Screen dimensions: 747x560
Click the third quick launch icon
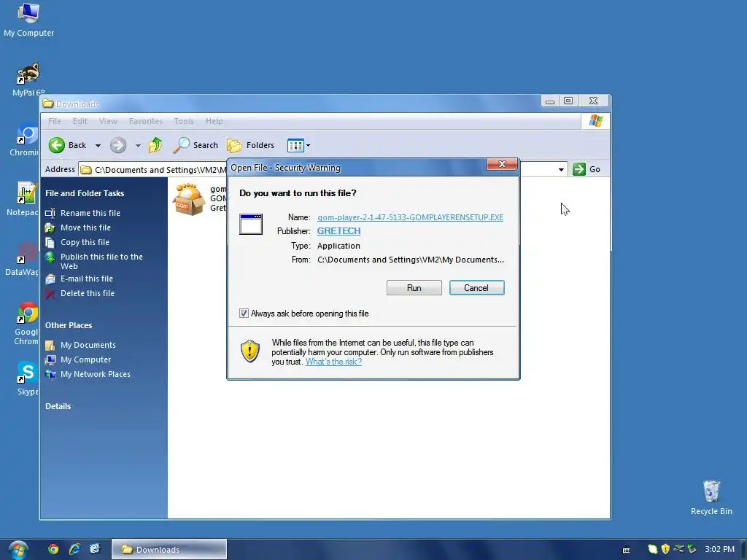[x=96, y=549]
